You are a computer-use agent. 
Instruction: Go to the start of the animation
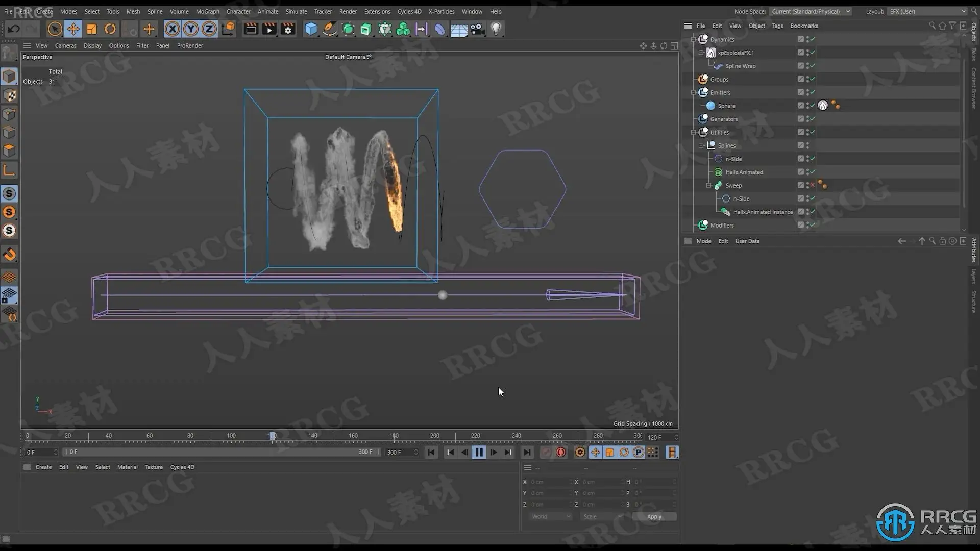(x=431, y=453)
